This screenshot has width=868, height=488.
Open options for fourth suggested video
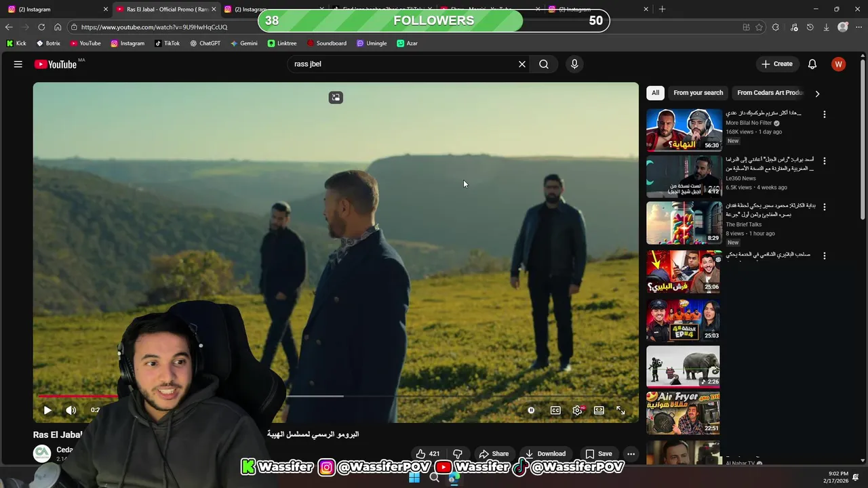(x=825, y=256)
